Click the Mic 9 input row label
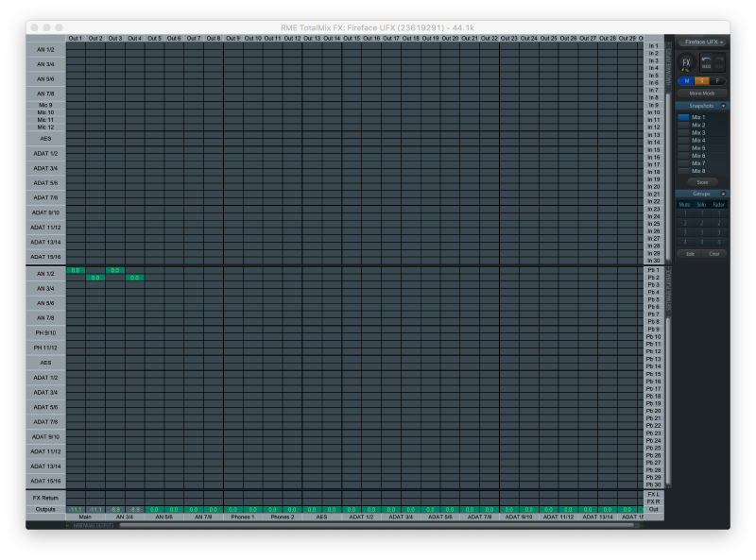The image size is (756, 560). coord(45,105)
